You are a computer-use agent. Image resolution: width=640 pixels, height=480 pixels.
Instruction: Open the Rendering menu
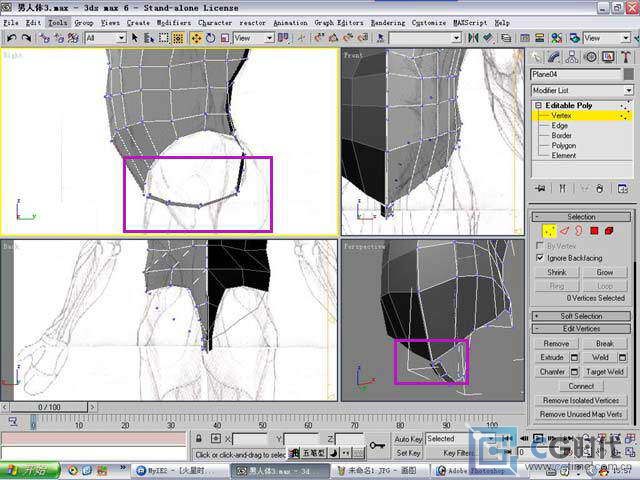point(388,23)
